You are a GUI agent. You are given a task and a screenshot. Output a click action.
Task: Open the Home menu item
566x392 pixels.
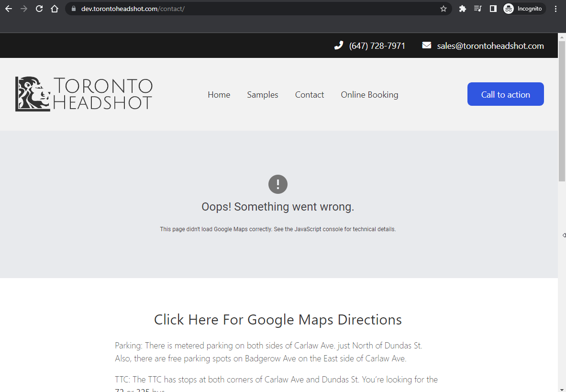point(219,95)
